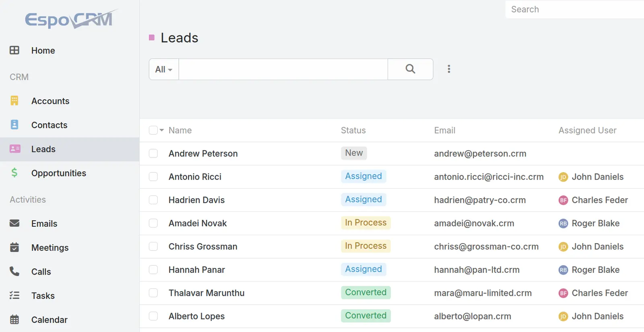Check the Hadrien Davis row checkbox
The image size is (644, 332).
153,200
